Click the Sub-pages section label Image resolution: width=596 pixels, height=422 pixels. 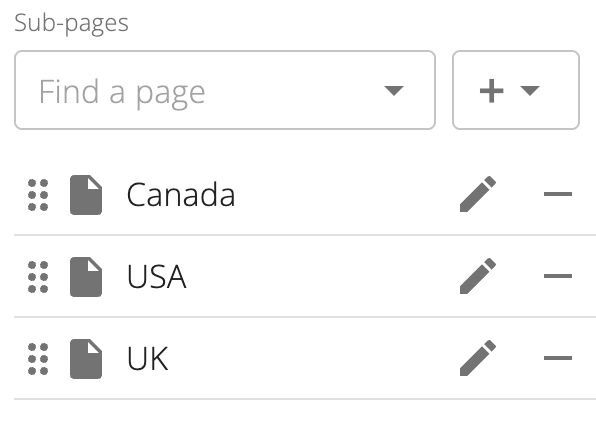[x=71, y=24]
